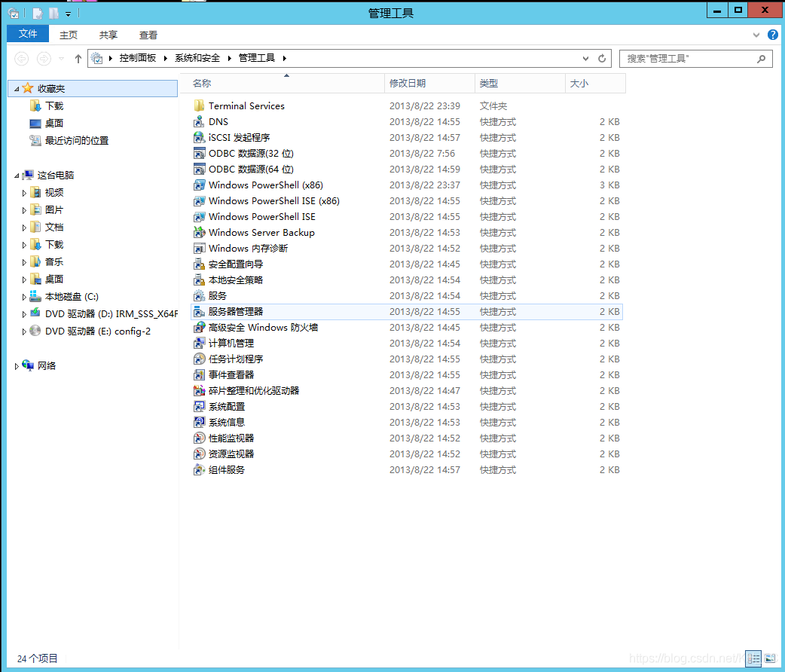Switch to large icons view in status bar
Screen dimensions: 785x672
[768, 658]
